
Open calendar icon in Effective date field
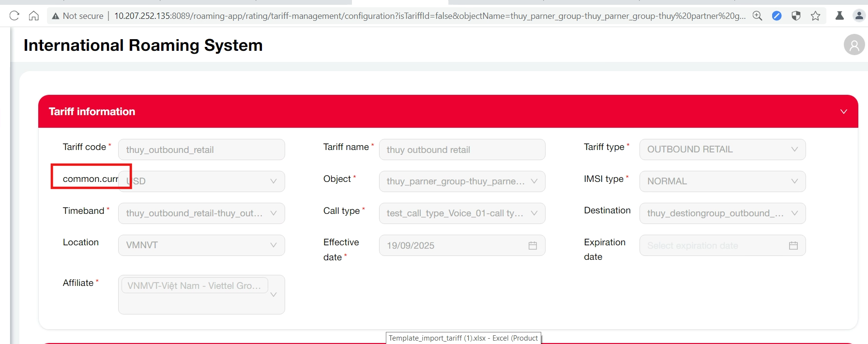(x=533, y=246)
